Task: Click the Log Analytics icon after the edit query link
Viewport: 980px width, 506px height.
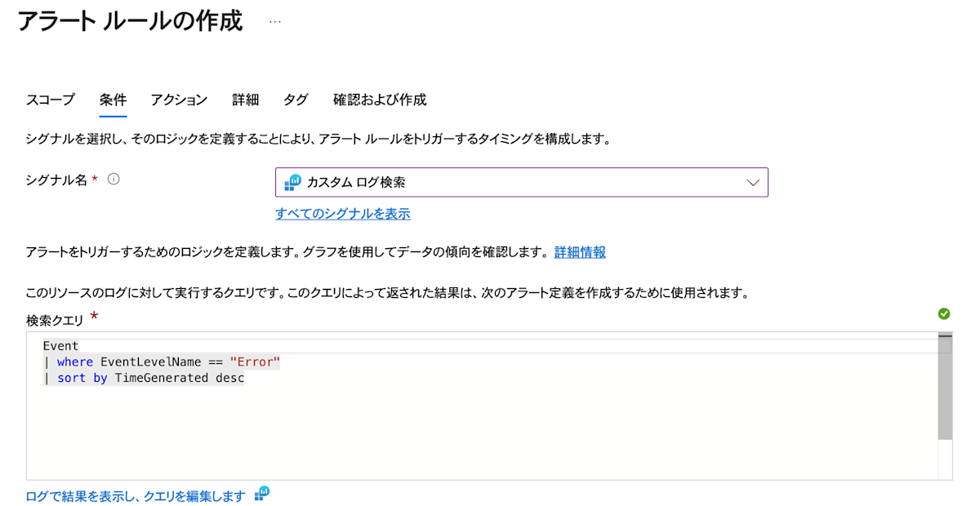Action: click(x=262, y=493)
